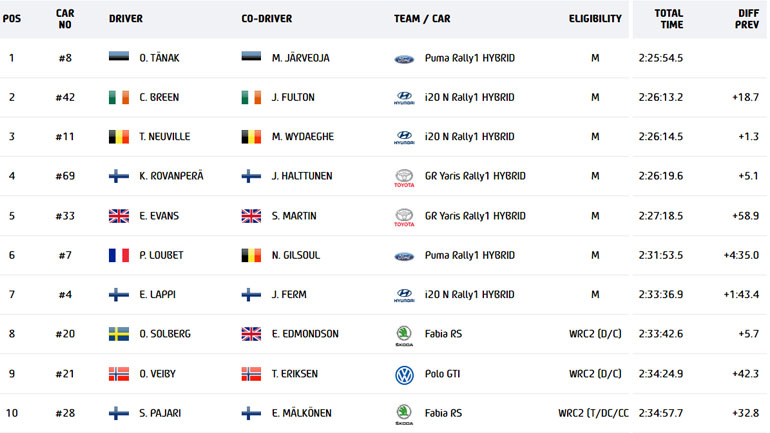Click the Estonian flag next to O. Tänak

click(119, 58)
